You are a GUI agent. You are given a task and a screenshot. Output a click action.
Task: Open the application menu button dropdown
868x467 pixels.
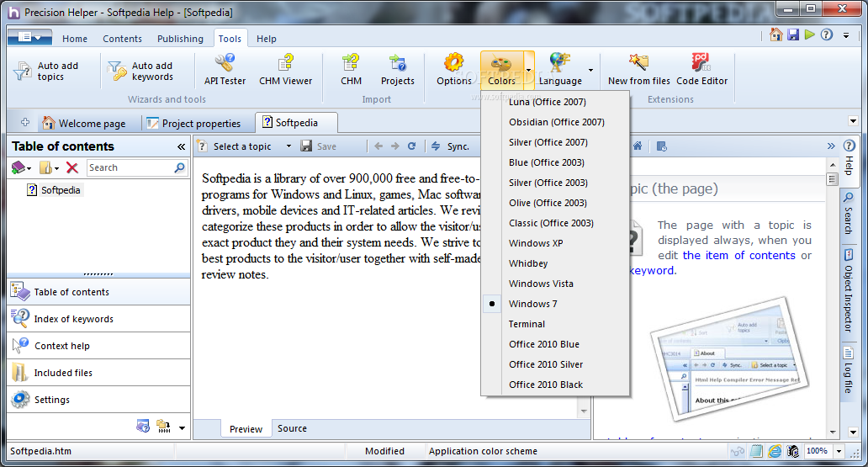pyautogui.click(x=30, y=37)
